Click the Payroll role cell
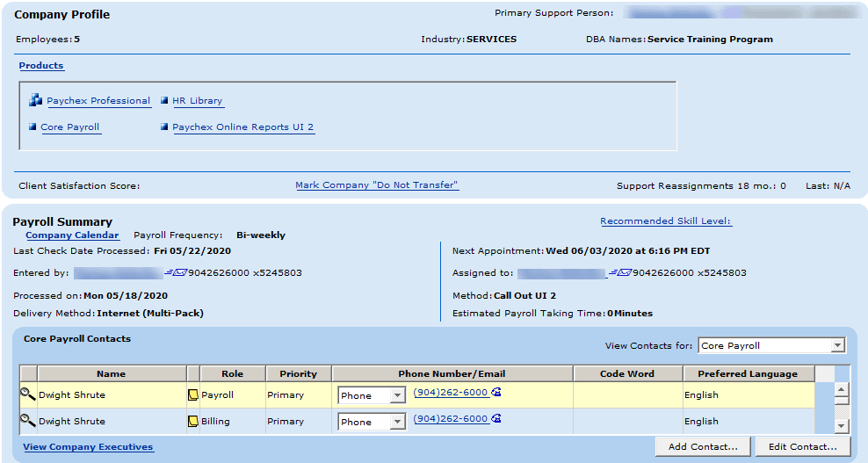 tap(218, 394)
